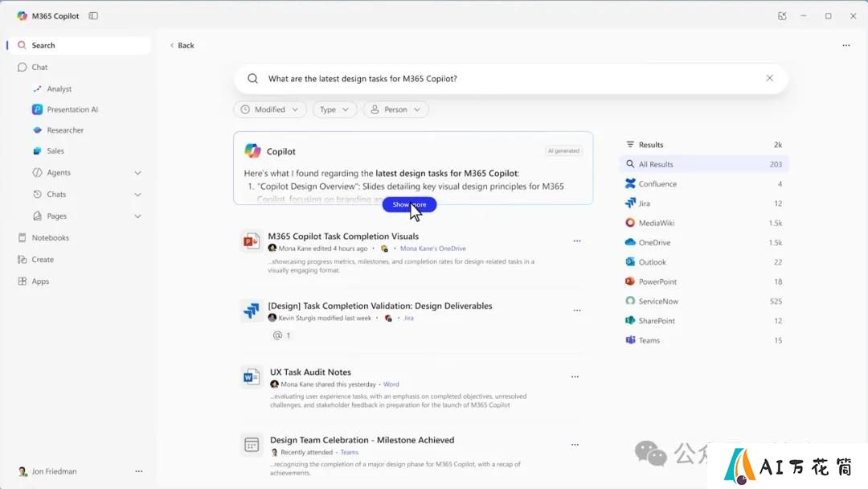Screen dimensions: 868x489
Task: Toggle the sidebar panel icon beside M365 Copilot
Action: [93, 16]
